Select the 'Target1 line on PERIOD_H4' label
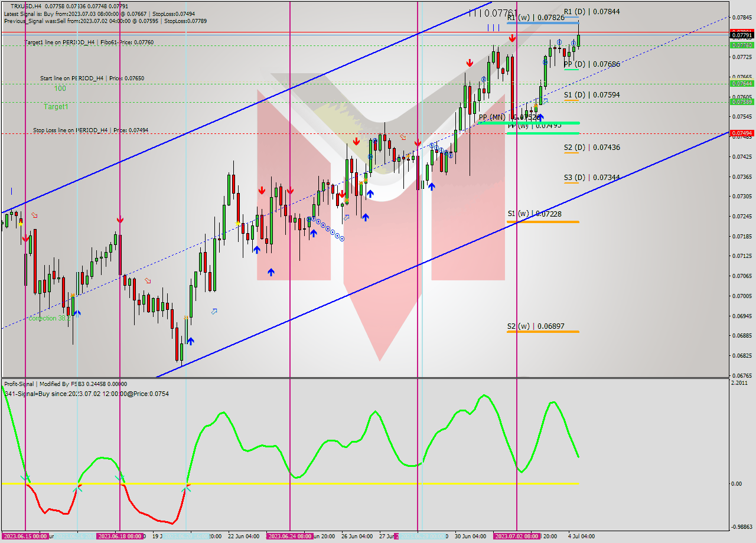The image size is (756, 543). pyautogui.click(x=89, y=42)
